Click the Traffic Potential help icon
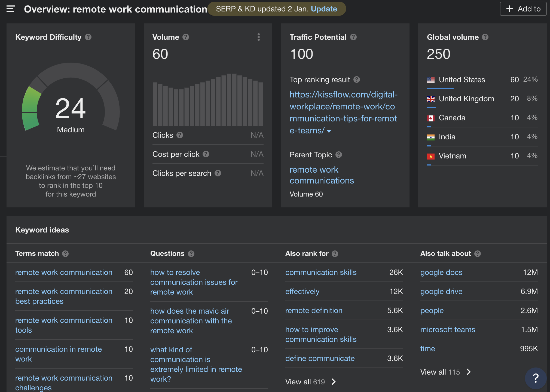 [x=353, y=37]
